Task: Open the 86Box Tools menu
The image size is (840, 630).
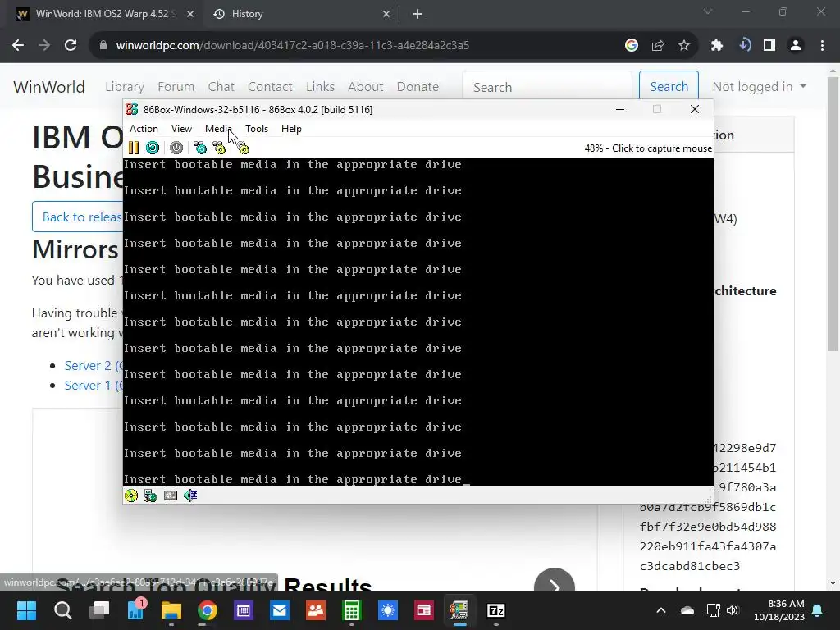Action: tap(257, 129)
